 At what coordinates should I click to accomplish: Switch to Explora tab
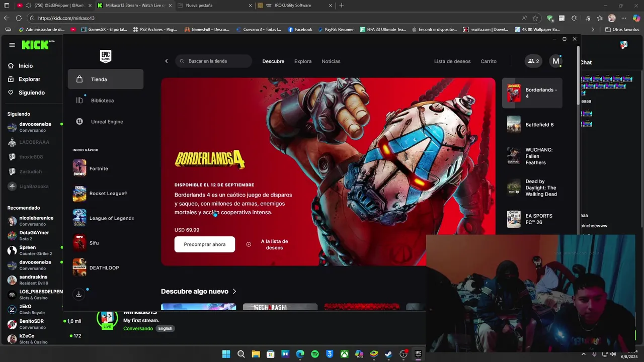click(303, 61)
